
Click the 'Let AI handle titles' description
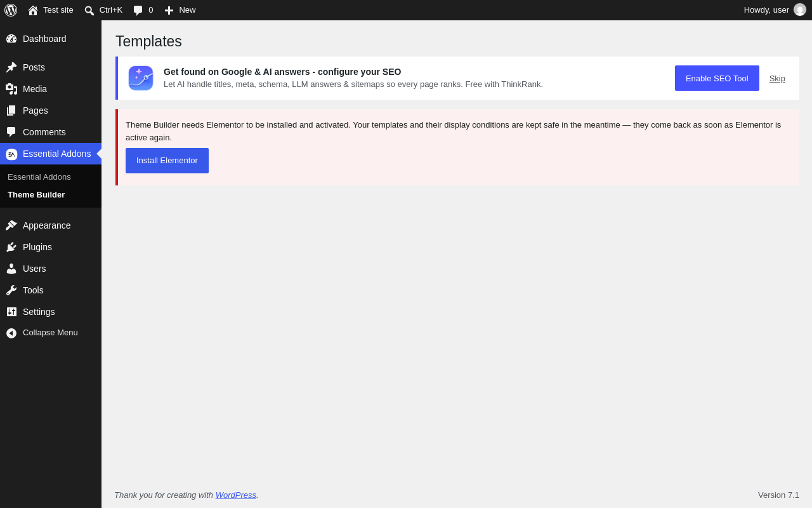click(x=353, y=84)
